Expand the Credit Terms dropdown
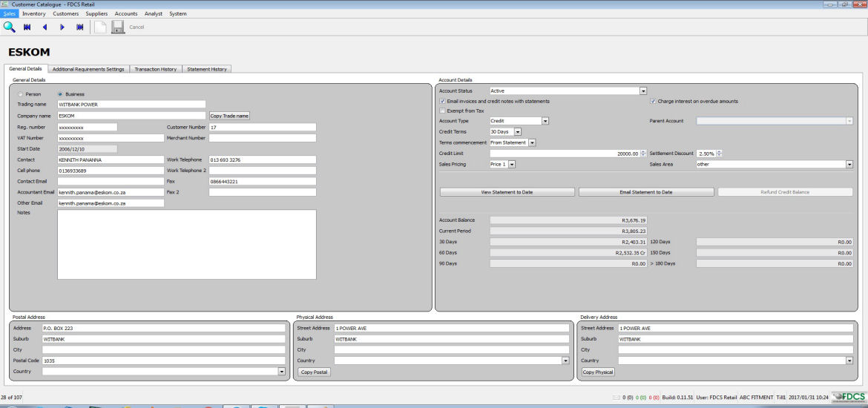The image size is (868, 408). [518, 131]
